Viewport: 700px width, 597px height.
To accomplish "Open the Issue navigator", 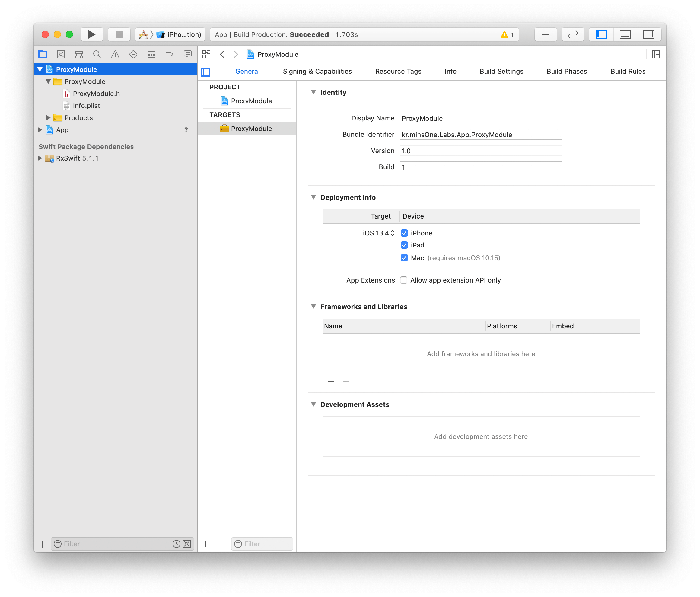I will (x=115, y=54).
